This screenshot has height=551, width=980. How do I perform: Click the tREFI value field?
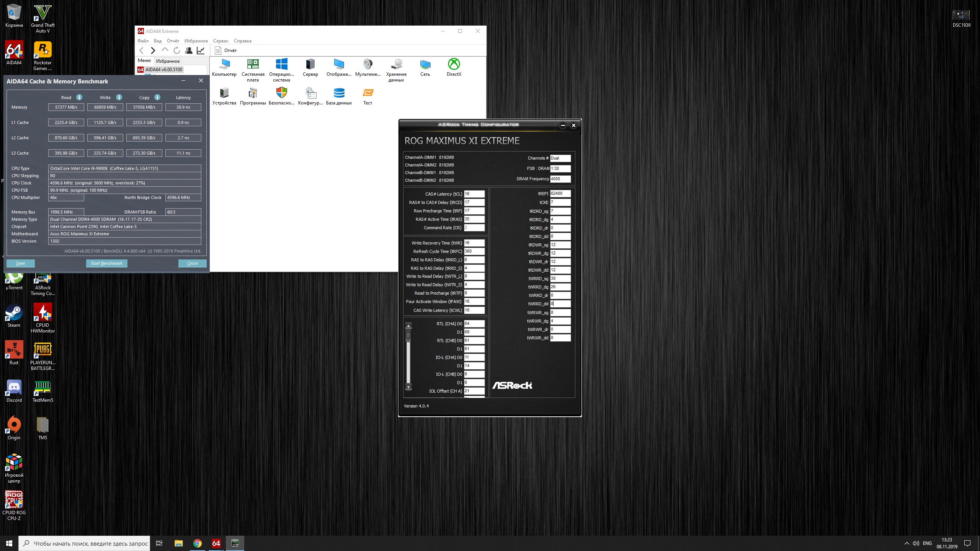coord(560,194)
